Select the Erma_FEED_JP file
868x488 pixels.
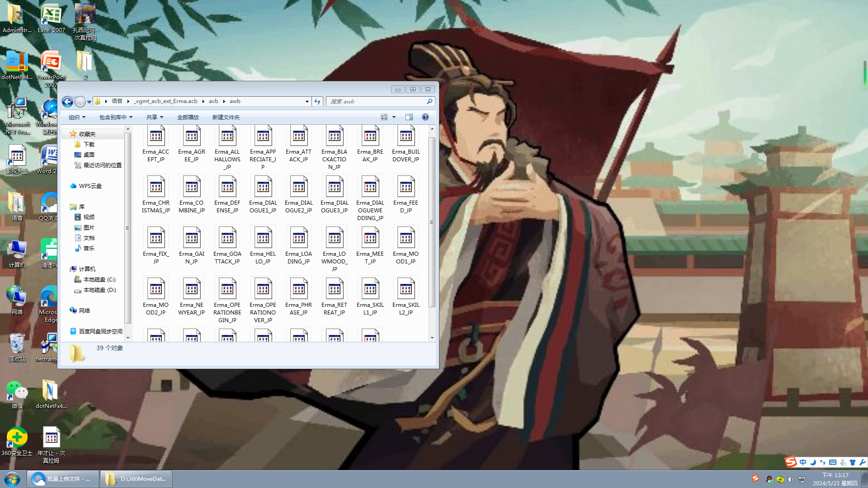406,194
